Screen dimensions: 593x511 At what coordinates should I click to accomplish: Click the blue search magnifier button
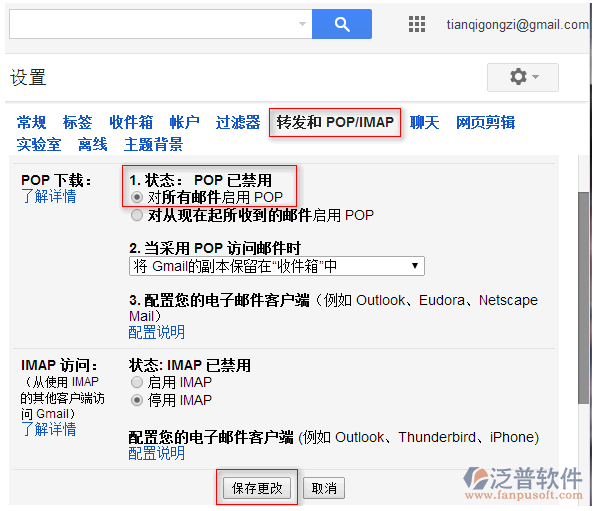point(342,24)
